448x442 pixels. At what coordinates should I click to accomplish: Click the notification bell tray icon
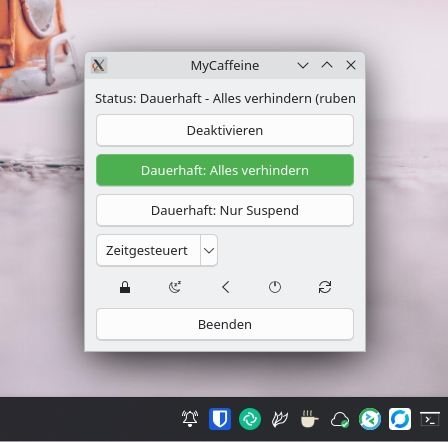click(x=190, y=419)
